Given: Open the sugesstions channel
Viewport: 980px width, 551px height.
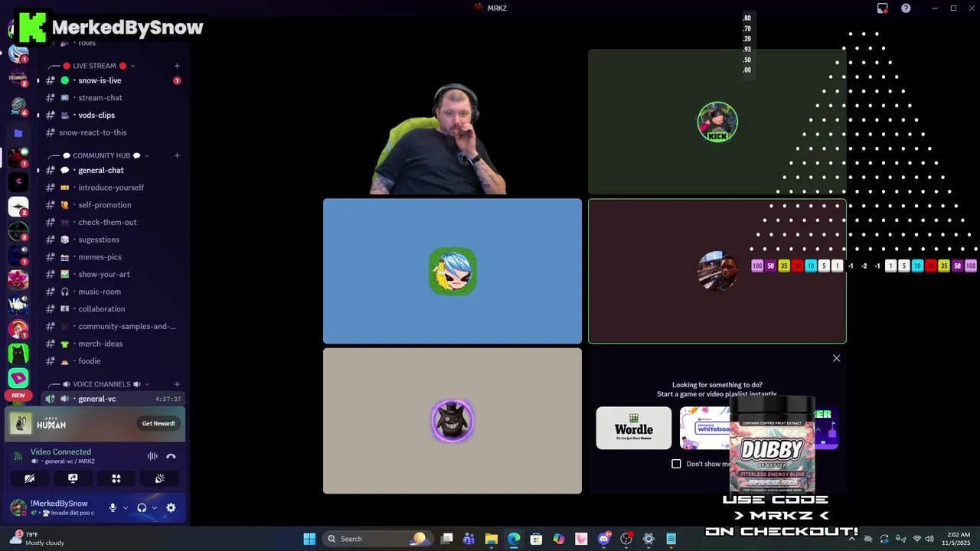Looking at the screenshot, I should [113, 240].
